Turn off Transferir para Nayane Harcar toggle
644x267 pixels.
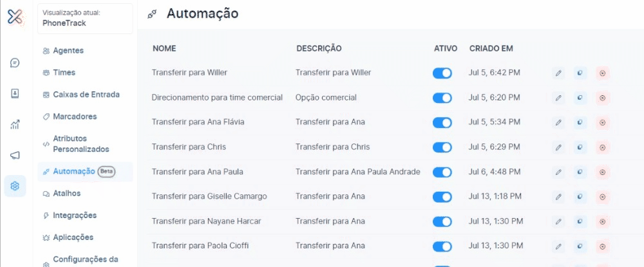(442, 221)
